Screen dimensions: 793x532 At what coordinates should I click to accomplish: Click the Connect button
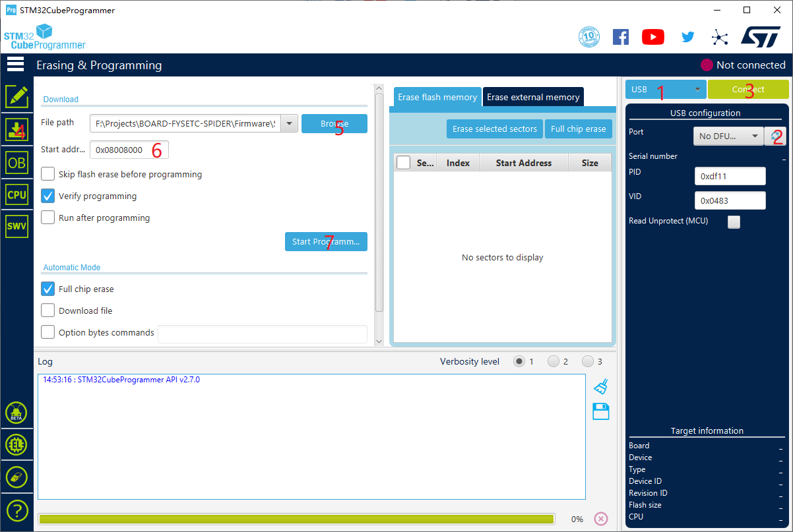pos(748,90)
